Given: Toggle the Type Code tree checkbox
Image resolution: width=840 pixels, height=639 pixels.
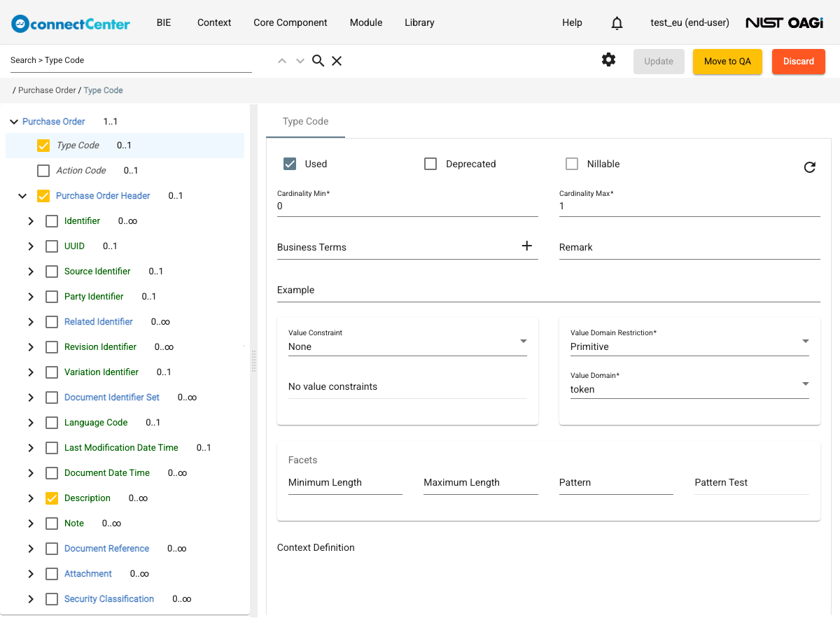Looking at the screenshot, I should click(43, 146).
